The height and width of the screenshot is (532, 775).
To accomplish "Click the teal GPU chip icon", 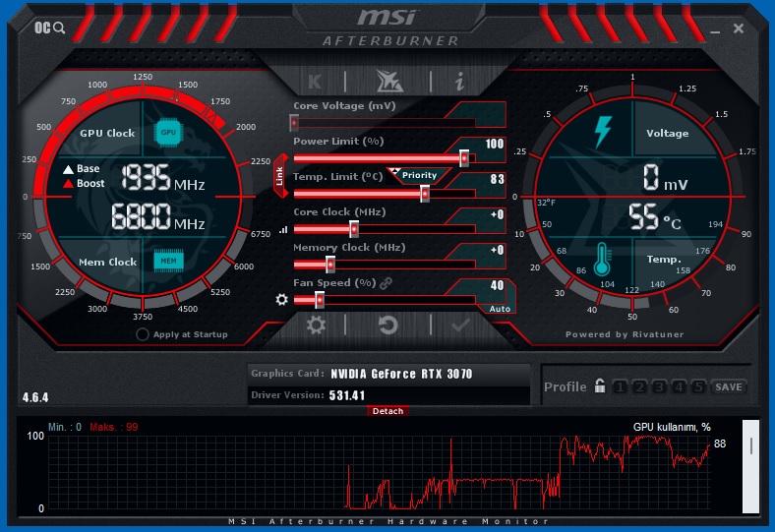I will (x=168, y=133).
